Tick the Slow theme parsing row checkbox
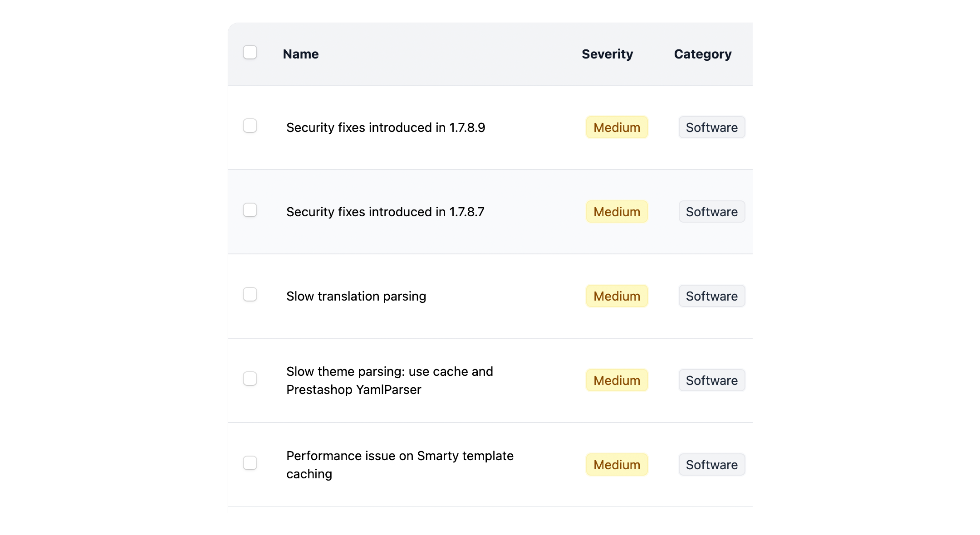 (x=250, y=379)
